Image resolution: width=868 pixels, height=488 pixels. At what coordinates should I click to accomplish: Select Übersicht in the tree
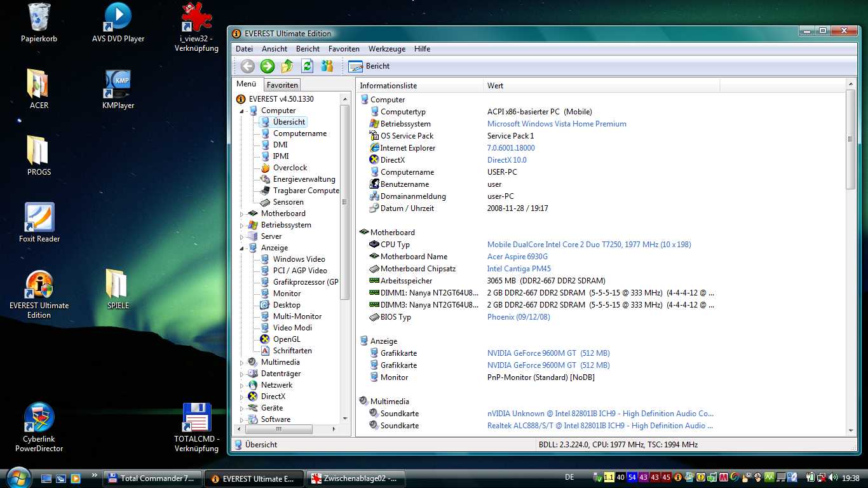click(x=289, y=122)
